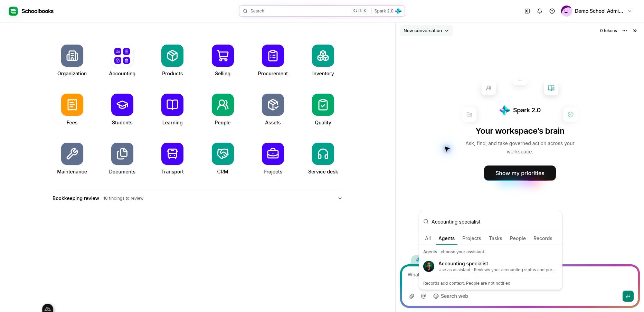
Task: Open the CRM module
Action: 222,154
